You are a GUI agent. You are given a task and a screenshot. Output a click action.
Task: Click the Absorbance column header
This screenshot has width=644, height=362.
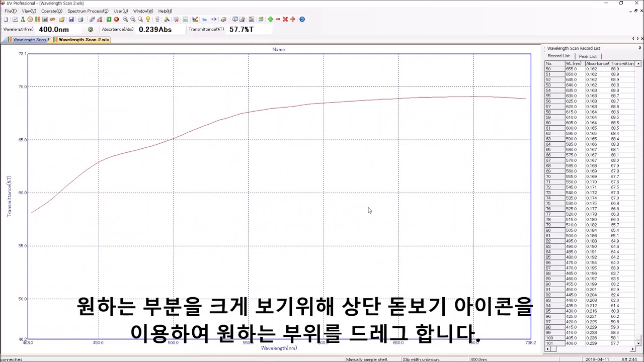pyautogui.click(x=597, y=64)
